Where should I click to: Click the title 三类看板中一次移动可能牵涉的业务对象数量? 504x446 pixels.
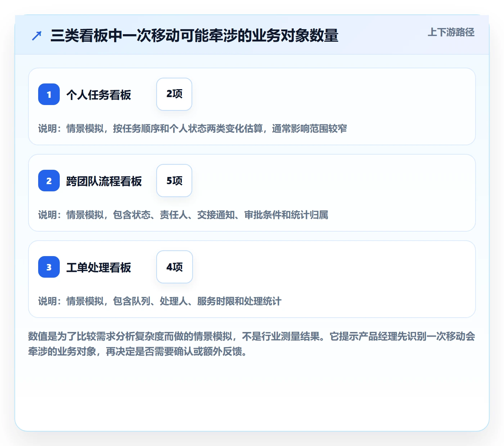pyautogui.click(x=194, y=36)
